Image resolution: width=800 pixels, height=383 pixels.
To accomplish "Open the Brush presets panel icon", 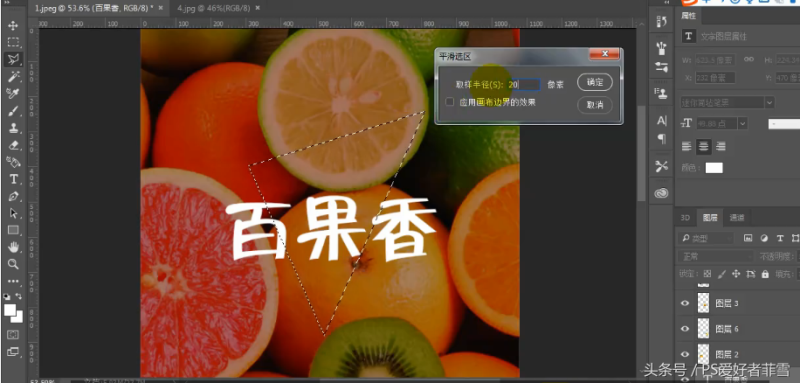I will tap(662, 48).
